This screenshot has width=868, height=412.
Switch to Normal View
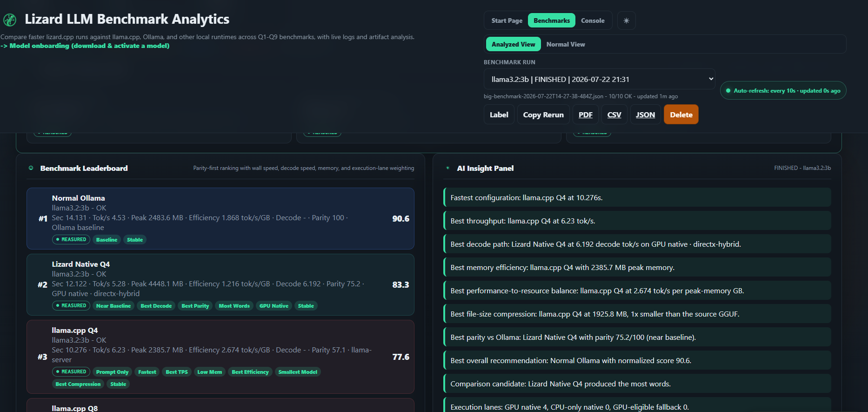566,44
